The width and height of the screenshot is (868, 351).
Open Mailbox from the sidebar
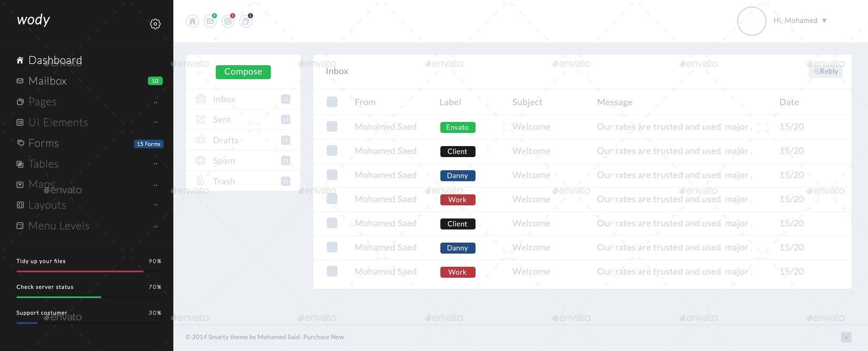[47, 81]
